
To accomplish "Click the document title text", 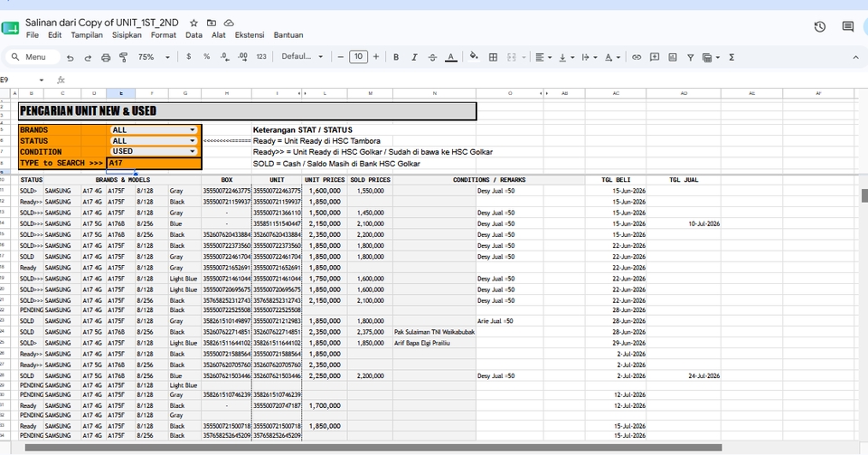I will coord(102,23).
